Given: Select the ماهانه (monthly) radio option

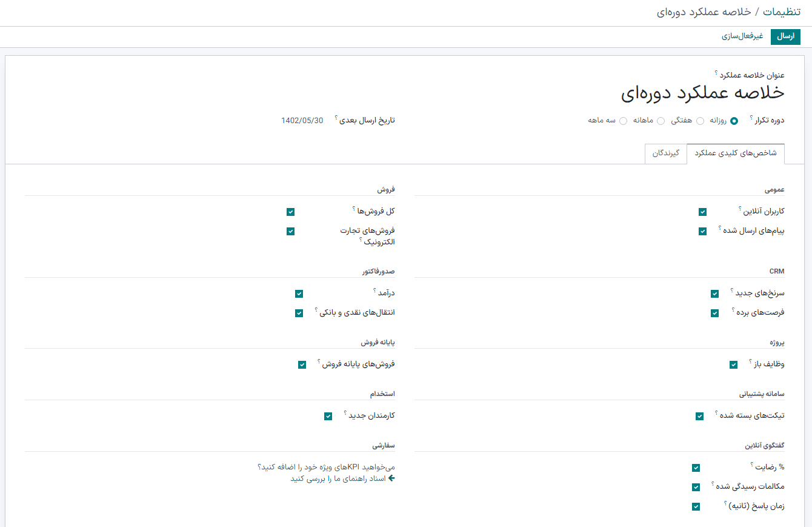Looking at the screenshot, I should (x=661, y=121).
